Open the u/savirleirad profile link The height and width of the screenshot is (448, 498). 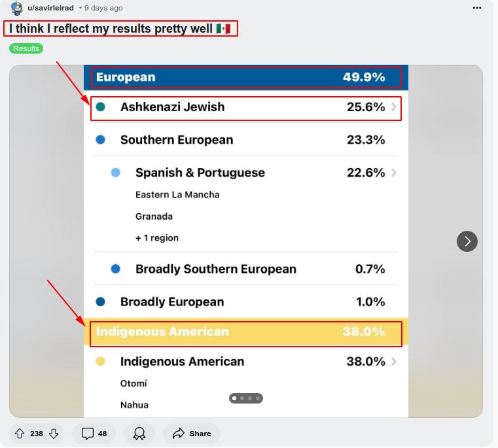click(x=50, y=8)
